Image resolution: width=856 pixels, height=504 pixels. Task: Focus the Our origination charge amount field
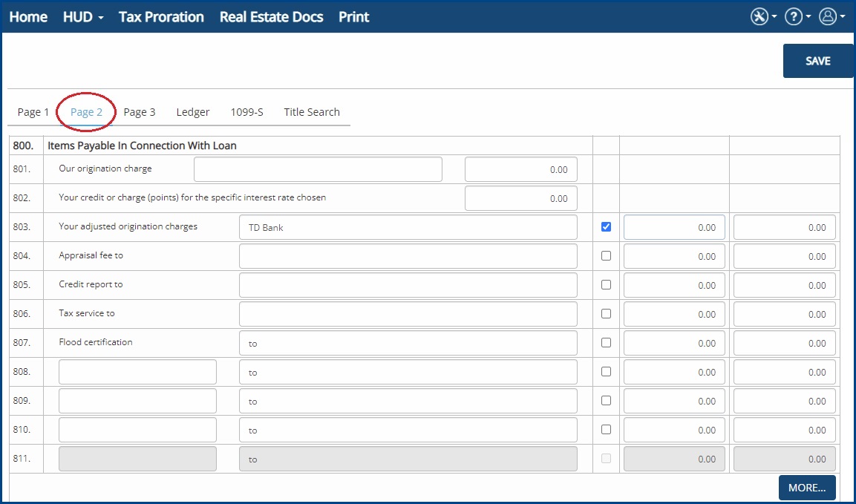pos(521,169)
